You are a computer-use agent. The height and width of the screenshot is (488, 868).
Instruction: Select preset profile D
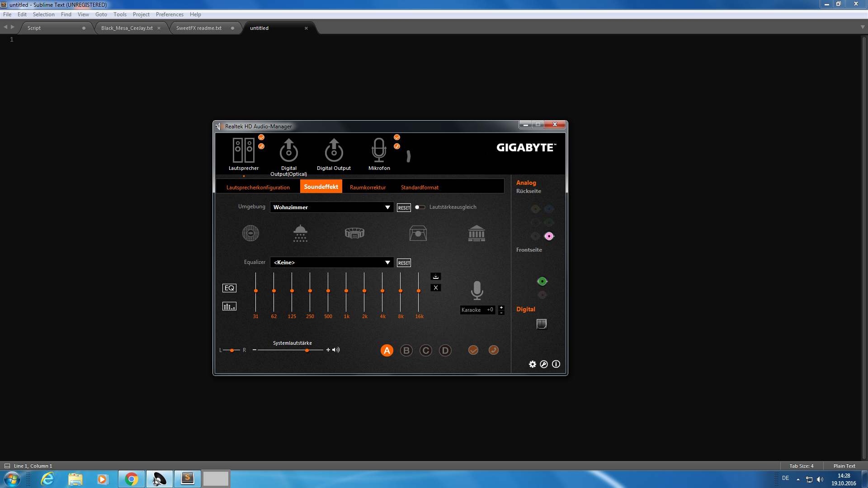click(x=445, y=351)
